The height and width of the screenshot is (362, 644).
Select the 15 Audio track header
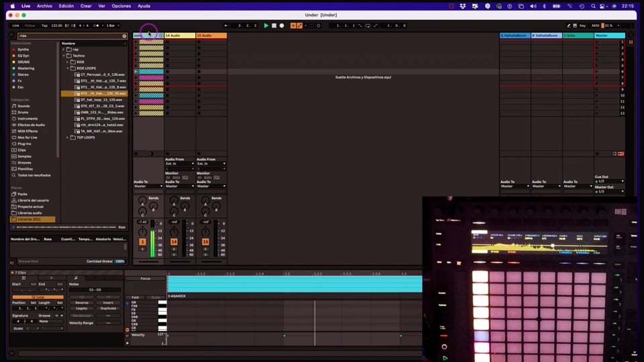tap(211, 36)
